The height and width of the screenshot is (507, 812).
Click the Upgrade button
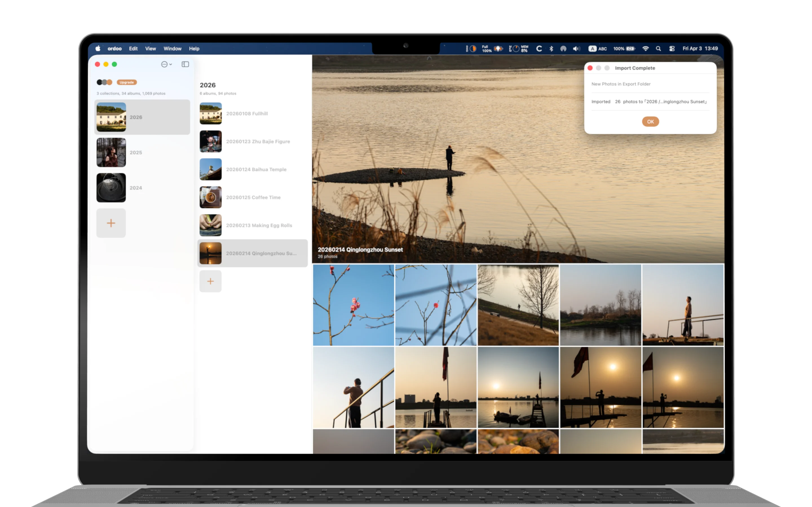click(x=127, y=82)
